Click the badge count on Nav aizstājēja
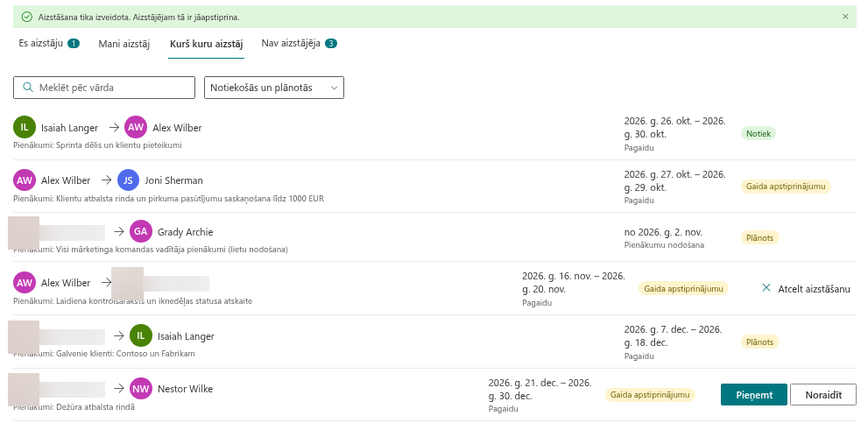Screen dimensions: 868x430 coord(331,43)
